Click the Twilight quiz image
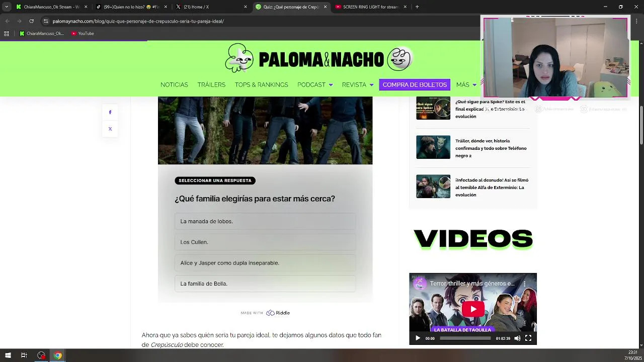This screenshot has height=362, width=644. (x=265, y=130)
